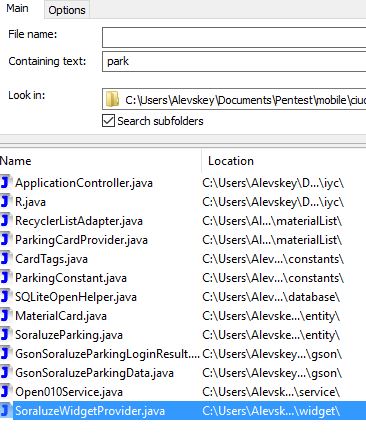Click the \constants\ location of ParkingConstant.java
This screenshot has width=366, height=445.
click(273, 278)
